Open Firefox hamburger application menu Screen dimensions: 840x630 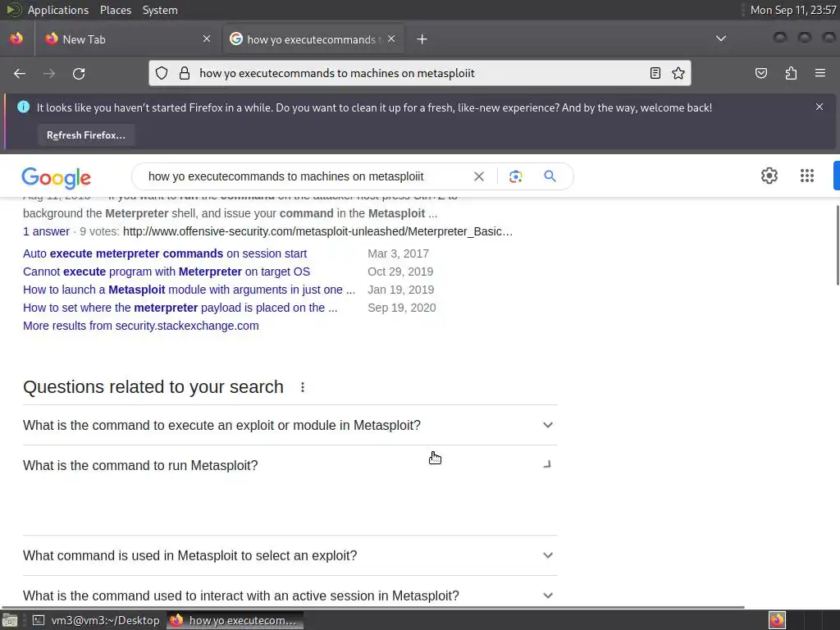point(819,73)
